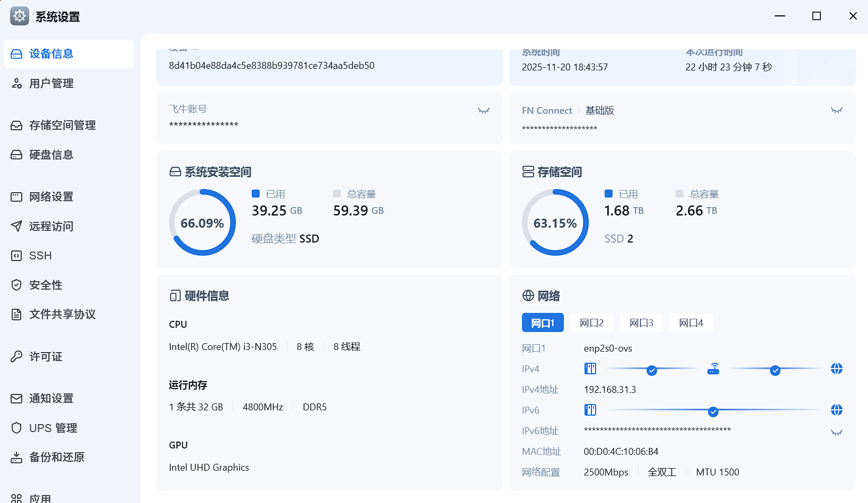Click the MAC address 00:D0:4C:10:06:B4
The height and width of the screenshot is (503, 868).
click(621, 452)
